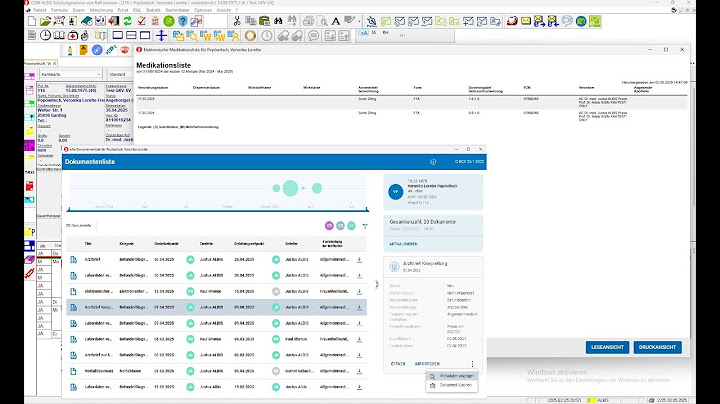Screen dimensions: 720x404
Task: Open the three-dot menu in document details
Action: [x=472, y=364]
